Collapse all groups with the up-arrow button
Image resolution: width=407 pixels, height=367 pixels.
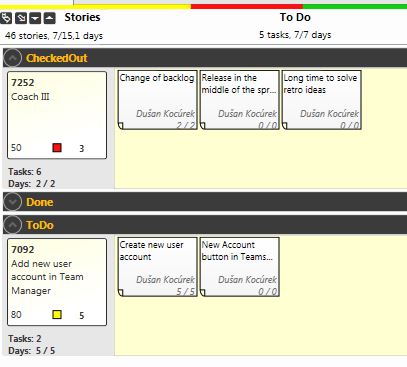click(50, 18)
